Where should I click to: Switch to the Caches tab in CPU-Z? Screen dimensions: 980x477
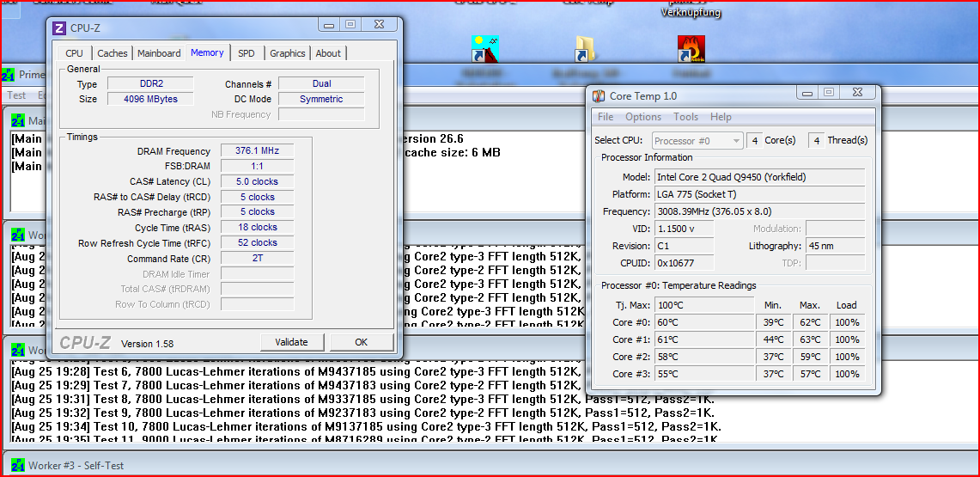[113, 53]
